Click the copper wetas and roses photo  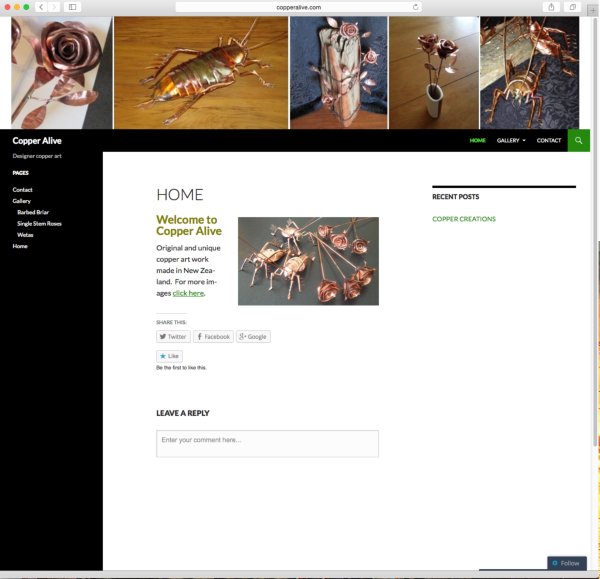click(x=308, y=261)
